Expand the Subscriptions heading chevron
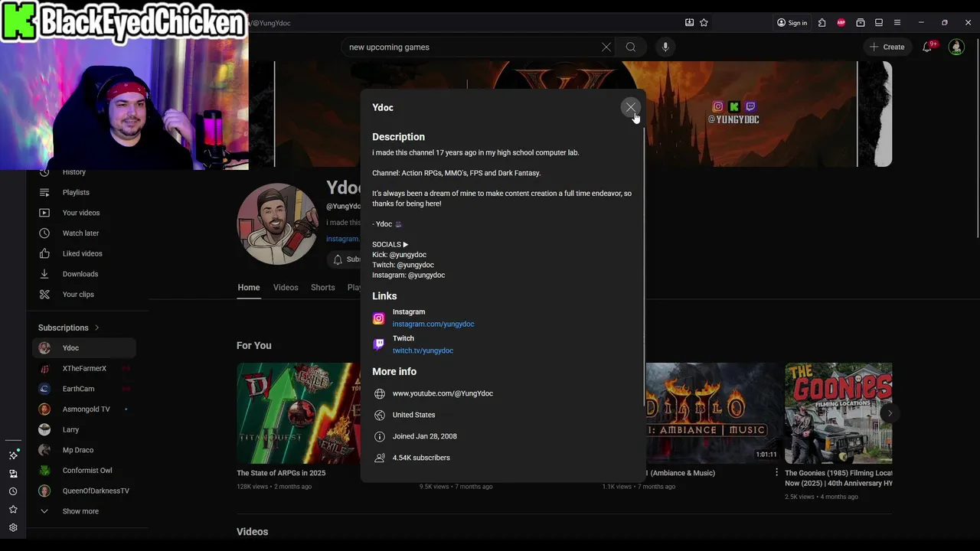The image size is (980, 551). [96, 328]
